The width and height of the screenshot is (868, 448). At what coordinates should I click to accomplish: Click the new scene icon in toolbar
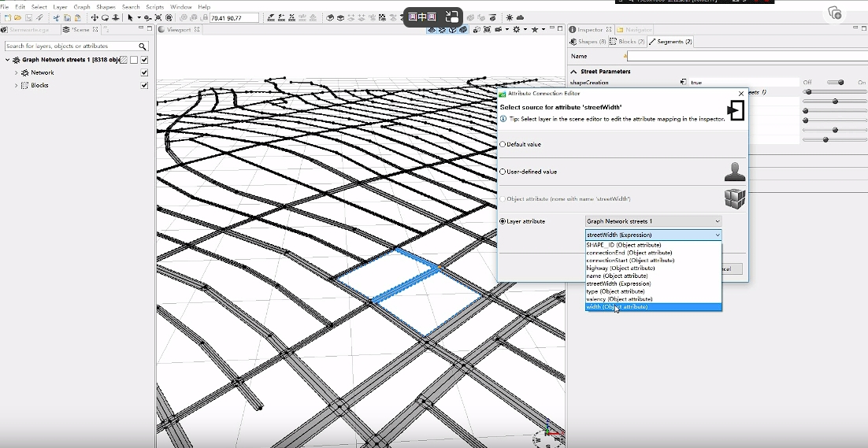(6, 17)
